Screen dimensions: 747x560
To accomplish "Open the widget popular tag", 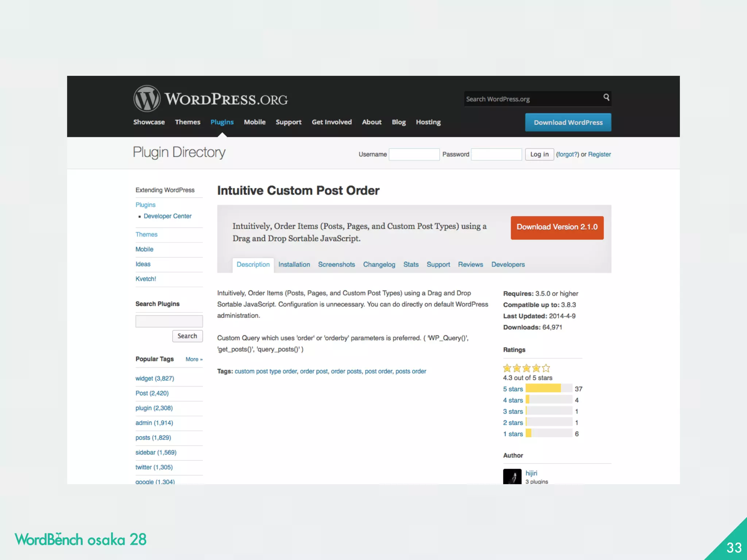I will tap(155, 378).
